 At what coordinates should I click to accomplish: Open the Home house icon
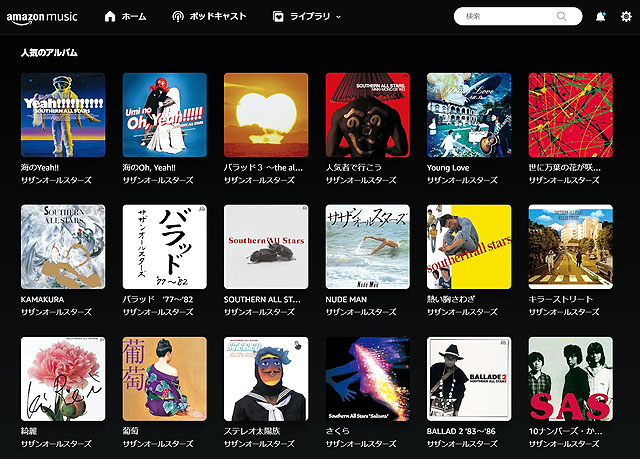[x=110, y=16]
